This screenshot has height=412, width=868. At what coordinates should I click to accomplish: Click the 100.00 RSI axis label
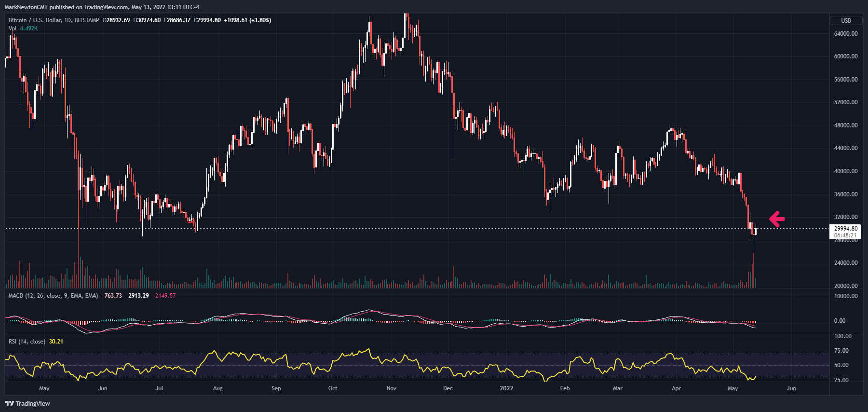pos(843,336)
